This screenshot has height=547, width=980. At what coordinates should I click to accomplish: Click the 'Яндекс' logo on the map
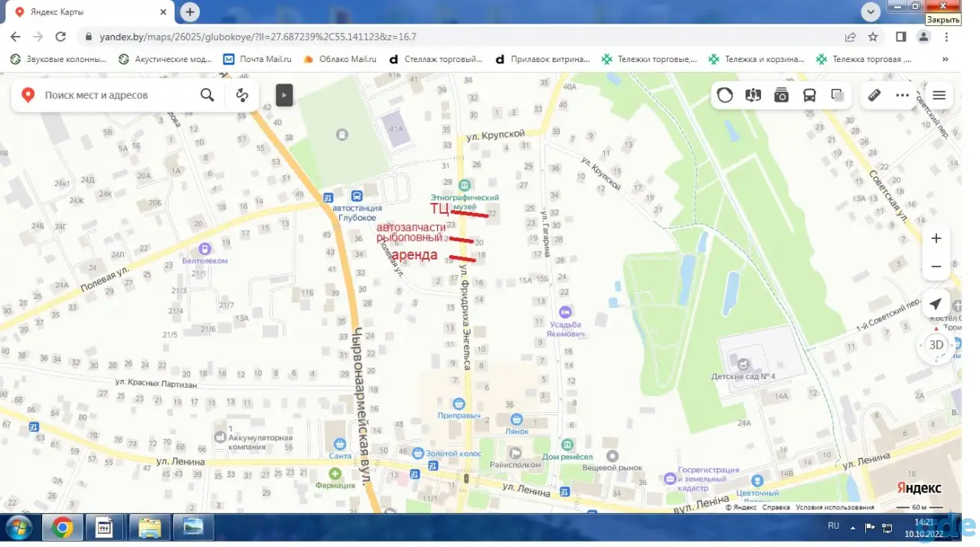pyautogui.click(x=920, y=489)
